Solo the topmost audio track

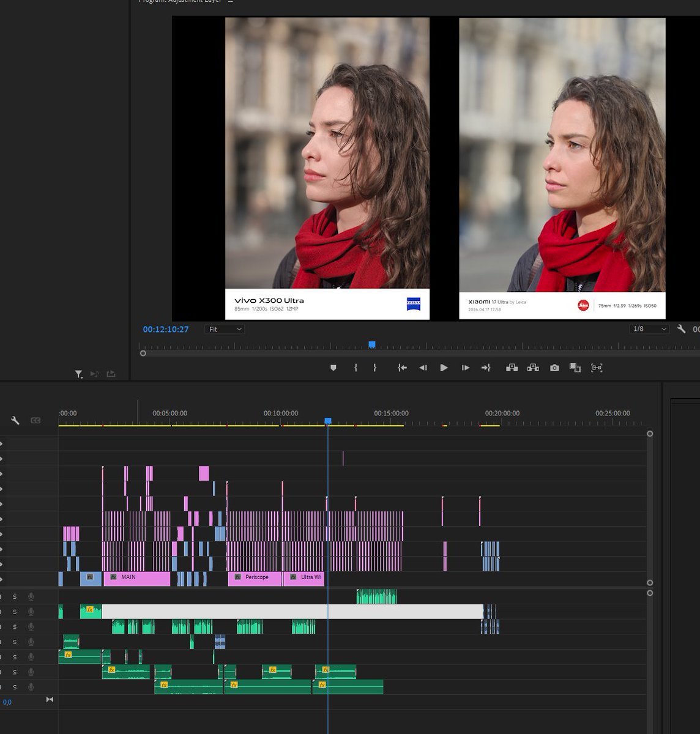15,596
